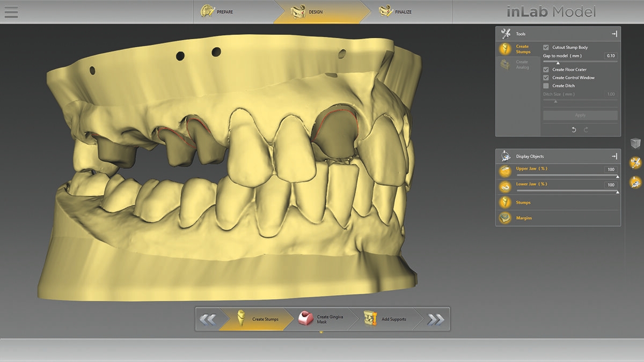Toggle Create Control Window checkbox
The image size is (644, 362).
point(546,78)
